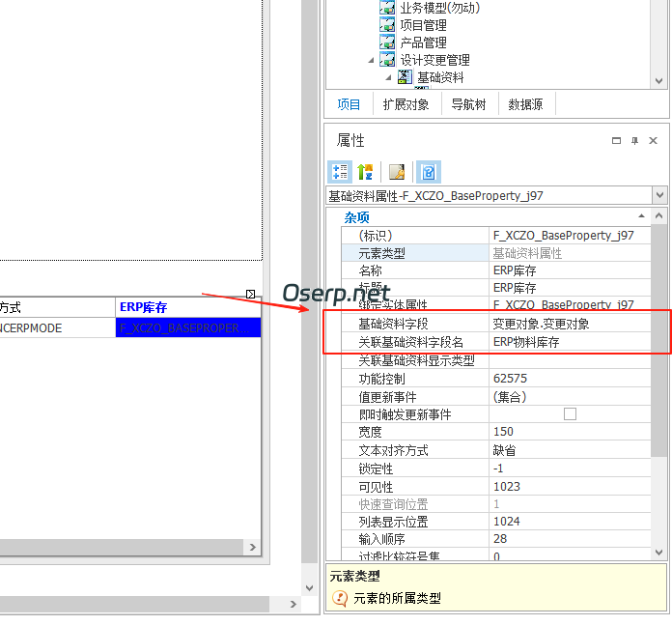Click the 输入顺序 value 28
The height and width of the screenshot is (625, 672).
click(570, 539)
